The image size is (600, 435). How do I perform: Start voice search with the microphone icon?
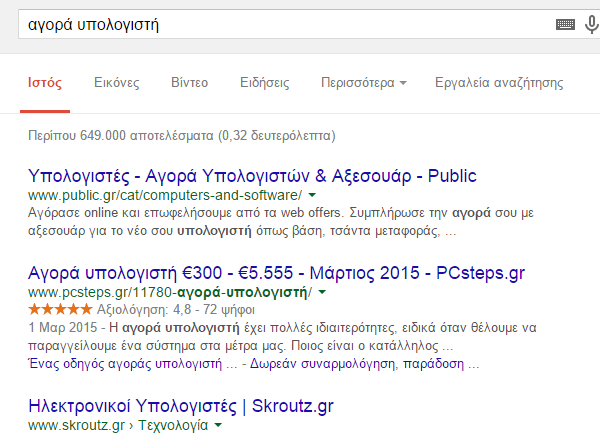pos(592,24)
